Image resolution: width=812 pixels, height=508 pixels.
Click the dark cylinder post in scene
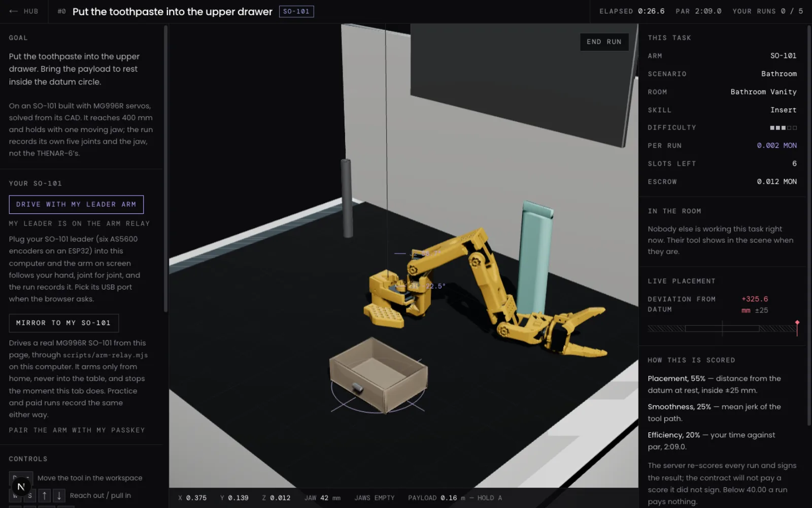(347, 198)
